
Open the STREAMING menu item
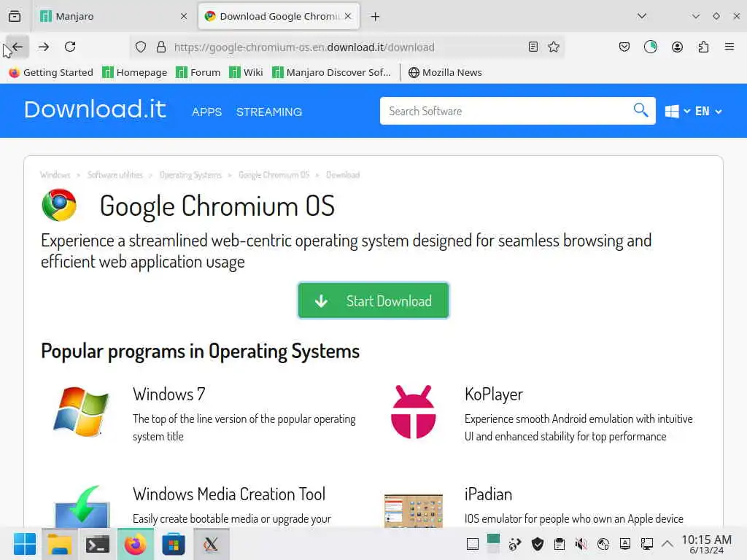(x=269, y=112)
